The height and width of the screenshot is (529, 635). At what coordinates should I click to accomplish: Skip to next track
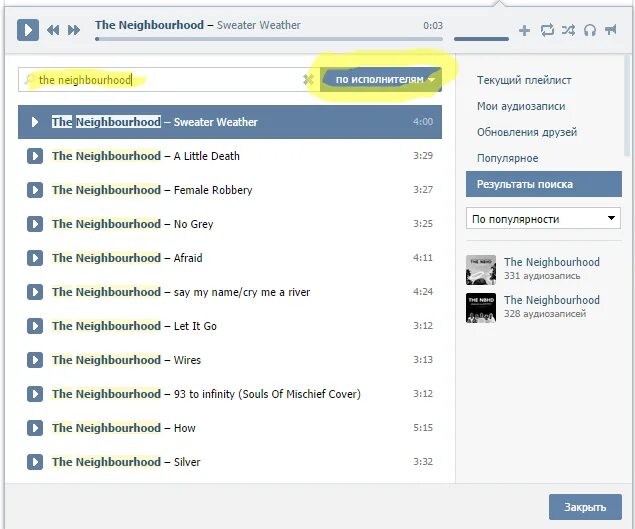point(74,30)
